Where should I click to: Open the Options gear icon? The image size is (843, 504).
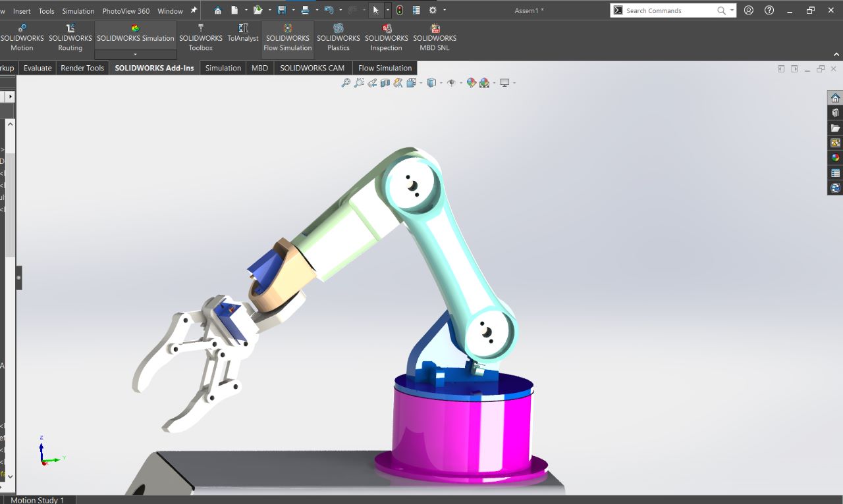pos(433,11)
